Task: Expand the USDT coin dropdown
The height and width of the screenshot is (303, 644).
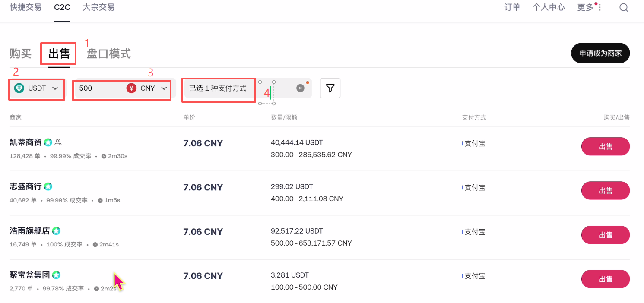Action: (55, 88)
